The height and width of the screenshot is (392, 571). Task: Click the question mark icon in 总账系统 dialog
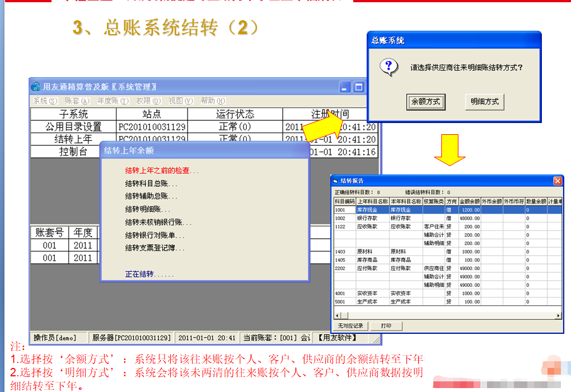point(389,67)
